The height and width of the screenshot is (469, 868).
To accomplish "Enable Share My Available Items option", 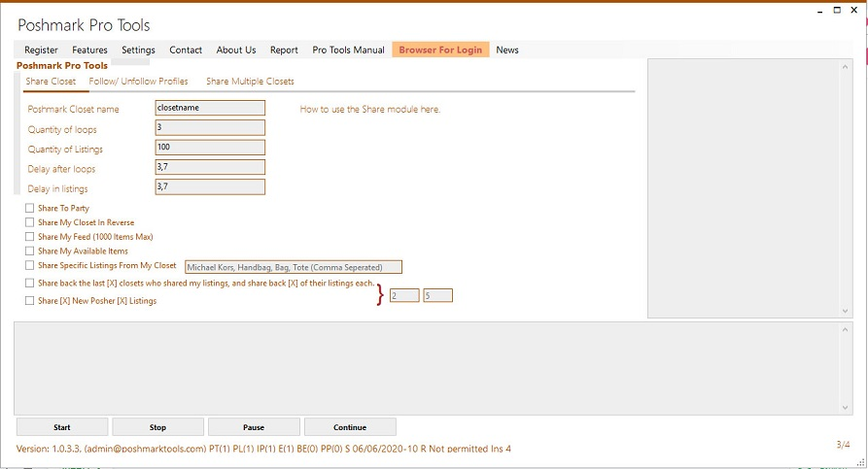I will pyautogui.click(x=29, y=251).
